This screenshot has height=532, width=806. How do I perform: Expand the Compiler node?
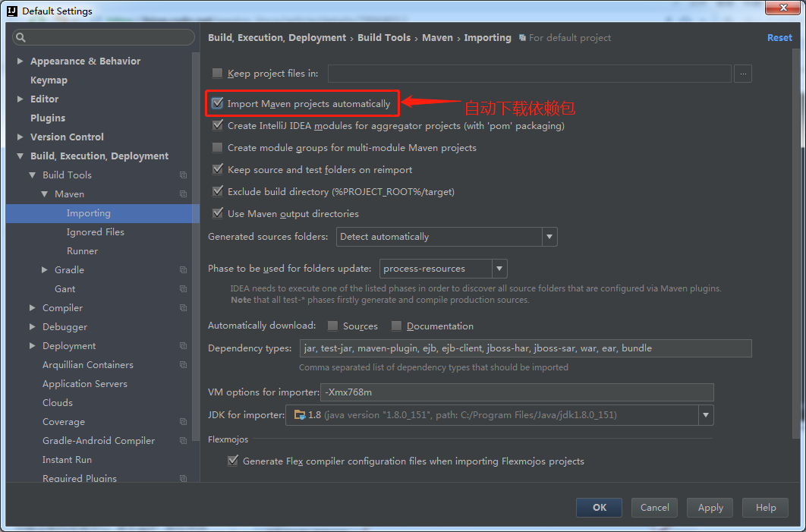[33, 308]
